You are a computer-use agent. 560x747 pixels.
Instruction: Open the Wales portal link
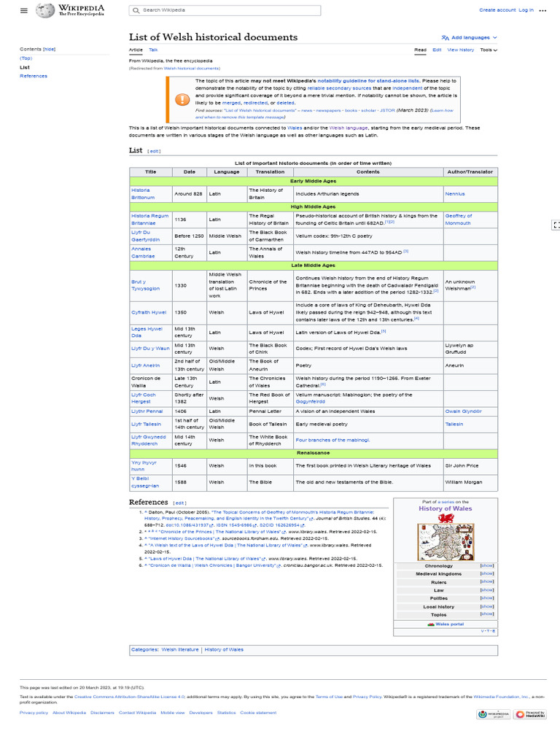pyautogui.click(x=449, y=624)
